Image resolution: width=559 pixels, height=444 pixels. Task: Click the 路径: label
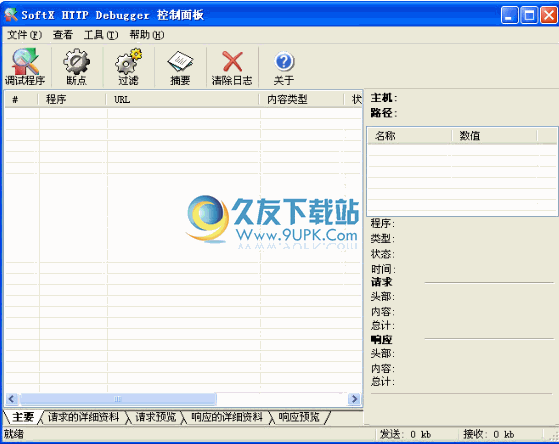[x=384, y=113]
